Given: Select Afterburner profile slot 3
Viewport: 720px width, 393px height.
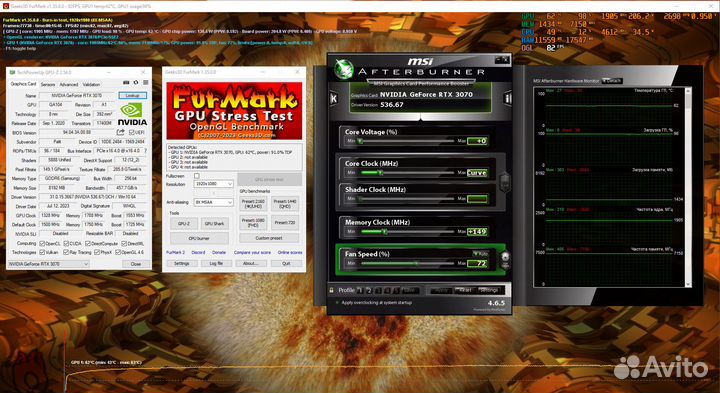Looking at the screenshot, I should click(379, 291).
